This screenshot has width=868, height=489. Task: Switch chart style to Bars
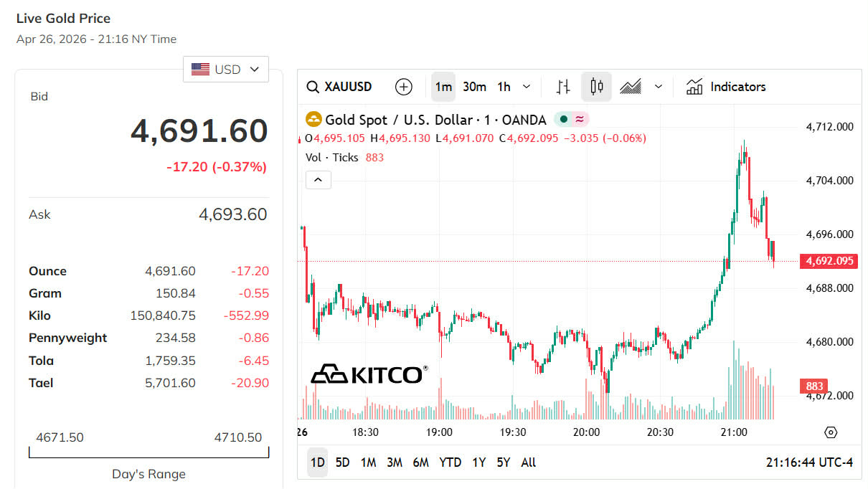point(563,87)
